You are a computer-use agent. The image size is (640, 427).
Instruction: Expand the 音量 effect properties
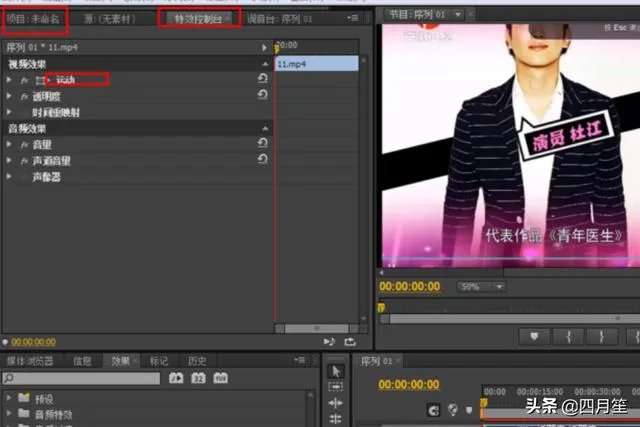click(9, 144)
